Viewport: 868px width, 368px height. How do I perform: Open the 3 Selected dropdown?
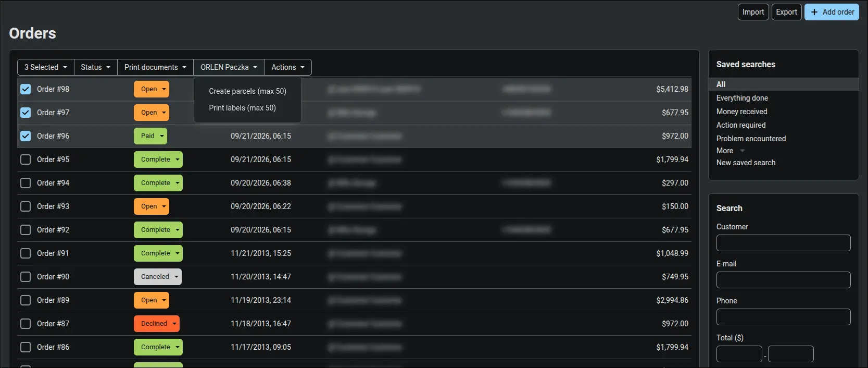click(46, 67)
